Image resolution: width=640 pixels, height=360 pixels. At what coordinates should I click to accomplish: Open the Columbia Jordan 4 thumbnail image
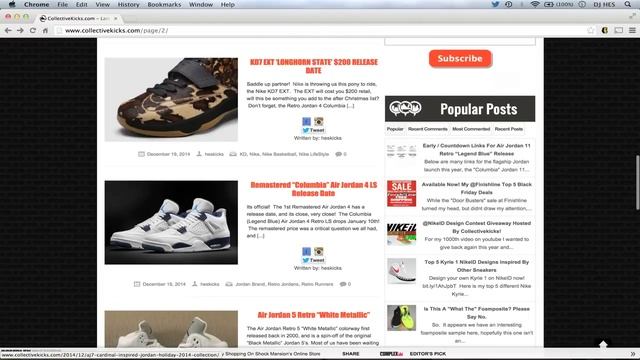point(171,222)
